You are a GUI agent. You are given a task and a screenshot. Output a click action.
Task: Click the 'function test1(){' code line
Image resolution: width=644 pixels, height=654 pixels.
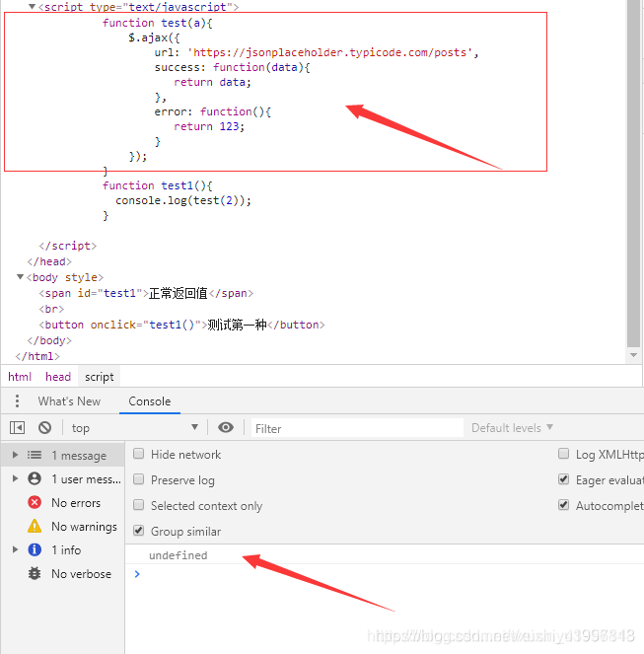[158, 185]
